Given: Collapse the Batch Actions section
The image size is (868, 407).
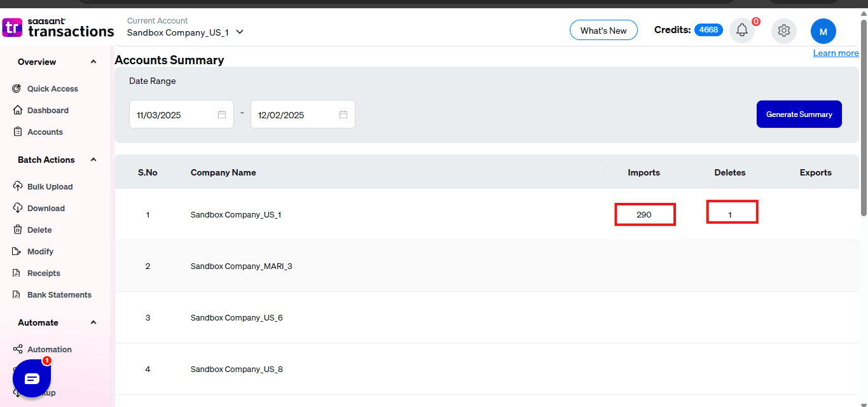Looking at the screenshot, I should [93, 160].
